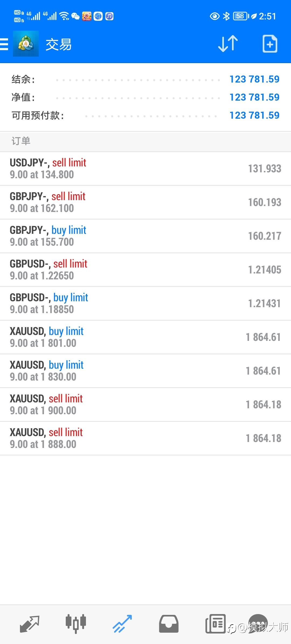Tap XAUUSD sell limit at 1 900.00
291x644 pixels.
[x=145, y=405]
